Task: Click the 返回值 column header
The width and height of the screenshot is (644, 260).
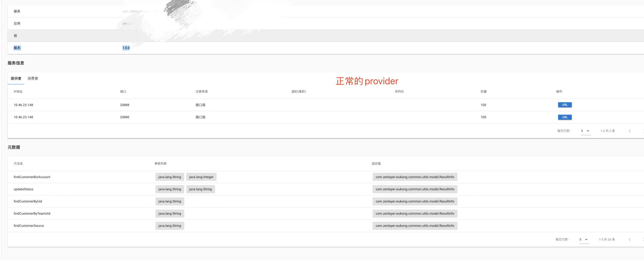Action: click(x=376, y=164)
